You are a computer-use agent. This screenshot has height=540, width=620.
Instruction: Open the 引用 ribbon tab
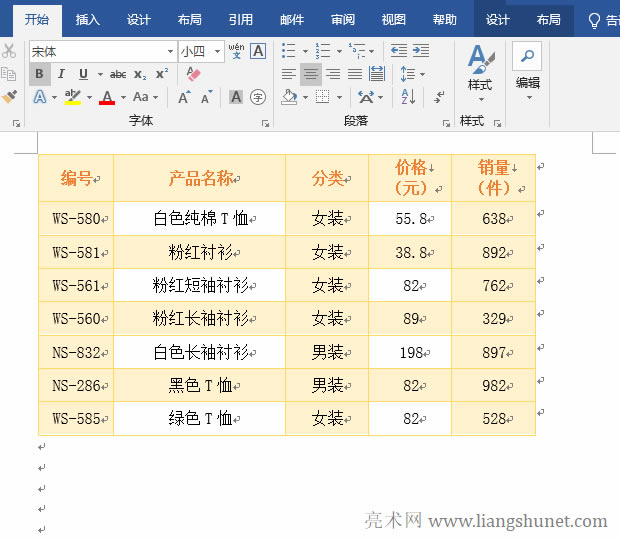[x=240, y=20]
